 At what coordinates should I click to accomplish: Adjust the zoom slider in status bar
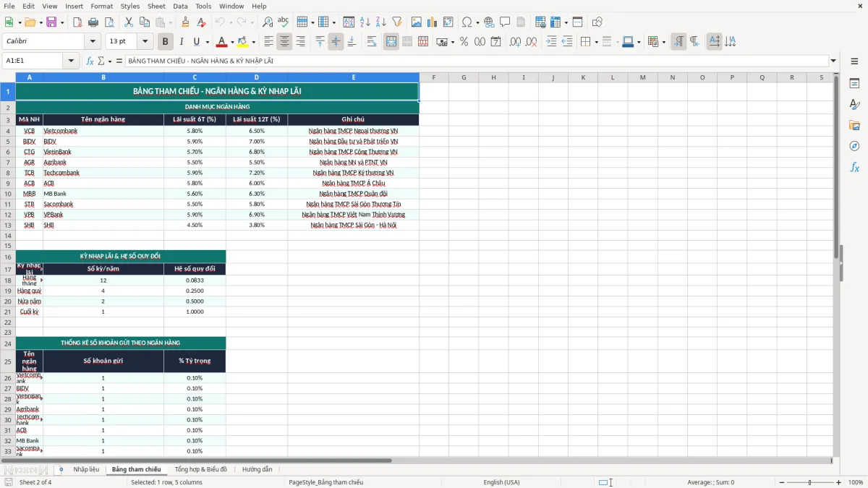click(x=809, y=482)
